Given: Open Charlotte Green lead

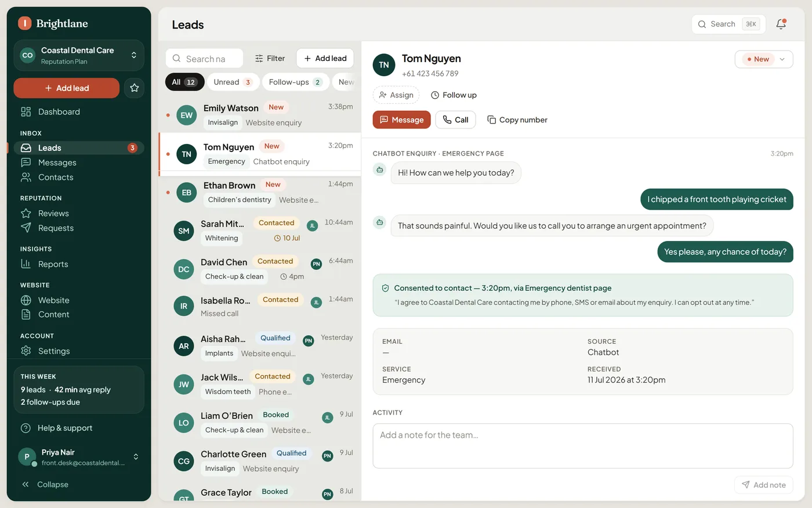Looking at the screenshot, I should coord(260,460).
